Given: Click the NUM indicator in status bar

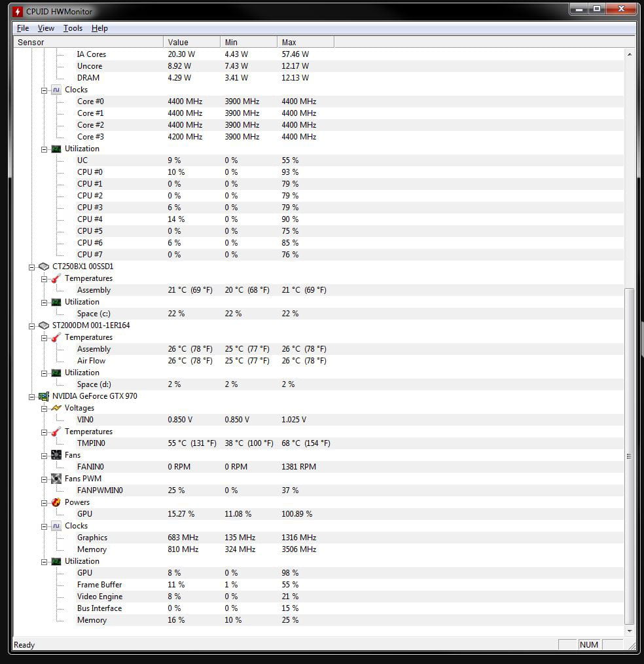Looking at the screenshot, I should click(589, 644).
